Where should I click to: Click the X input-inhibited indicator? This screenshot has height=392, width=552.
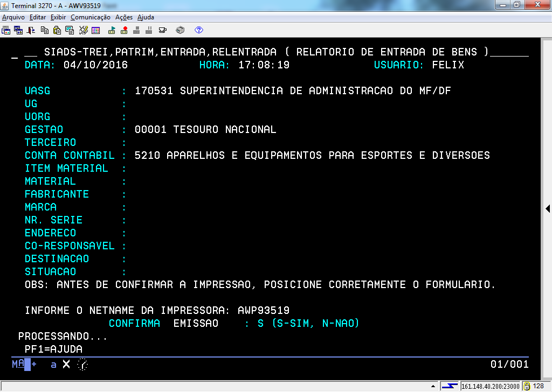tap(66, 364)
